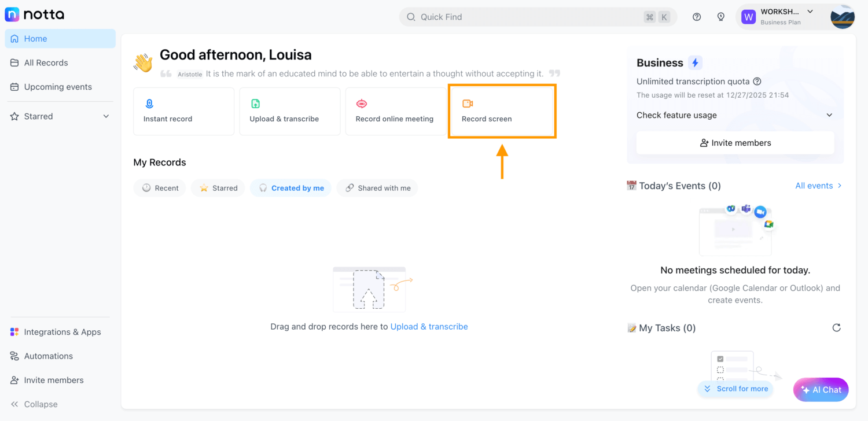This screenshot has width=868, height=421.
Task: Click the sidebar invite members person icon
Action: pyautogui.click(x=14, y=380)
